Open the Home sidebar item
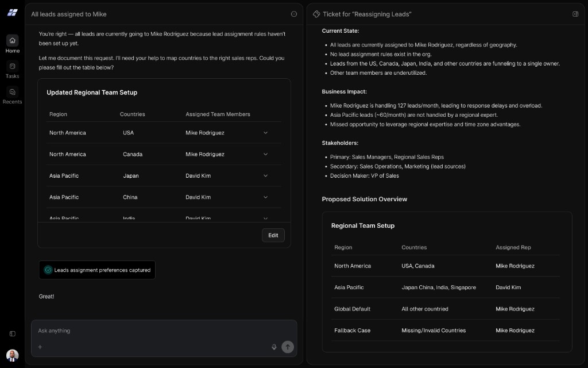Image resolution: width=588 pixels, height=368 pixels. [13, 44]
